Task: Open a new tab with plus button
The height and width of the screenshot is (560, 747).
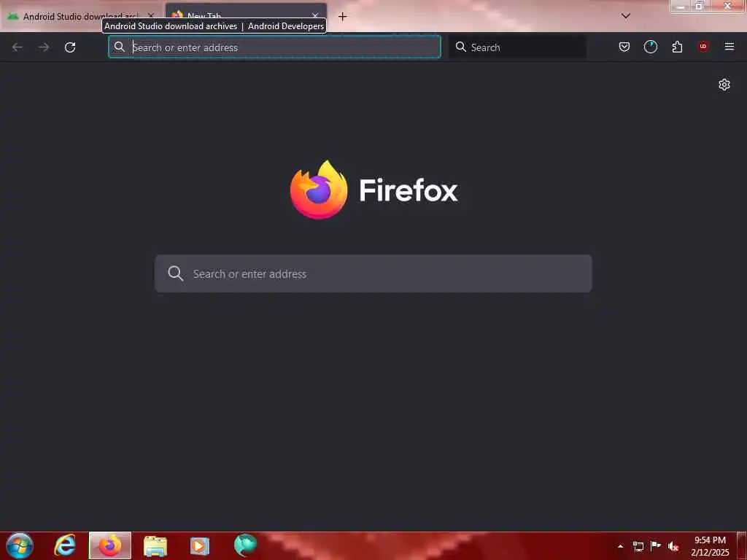Action: pyautogui.click(x=343, y=17)
